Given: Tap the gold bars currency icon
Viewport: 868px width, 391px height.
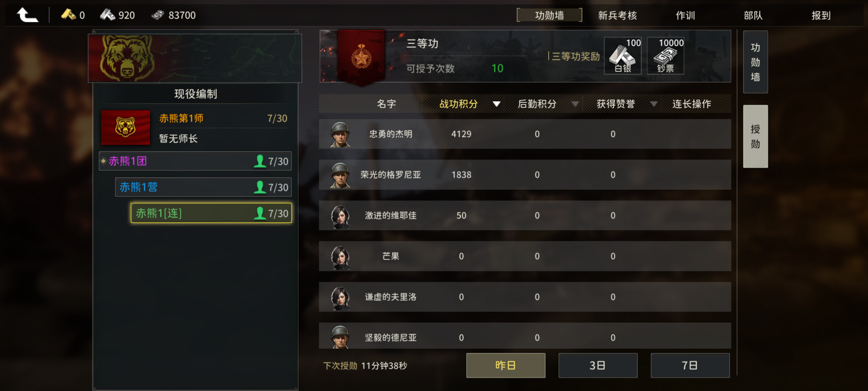Looking at the screenshot, I should pyautogui.click(x=68, y=14).
